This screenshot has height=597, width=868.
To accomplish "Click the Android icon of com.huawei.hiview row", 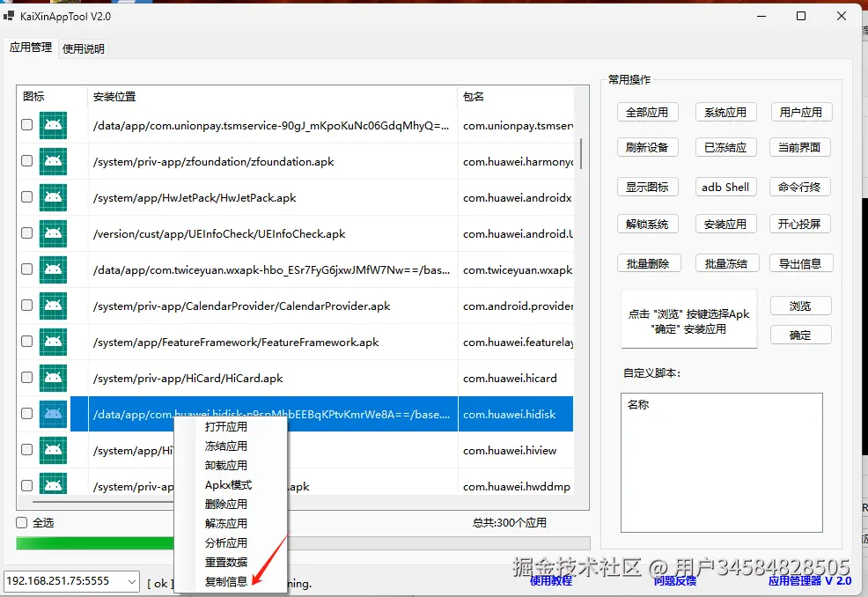I will (x=53, y=450).
